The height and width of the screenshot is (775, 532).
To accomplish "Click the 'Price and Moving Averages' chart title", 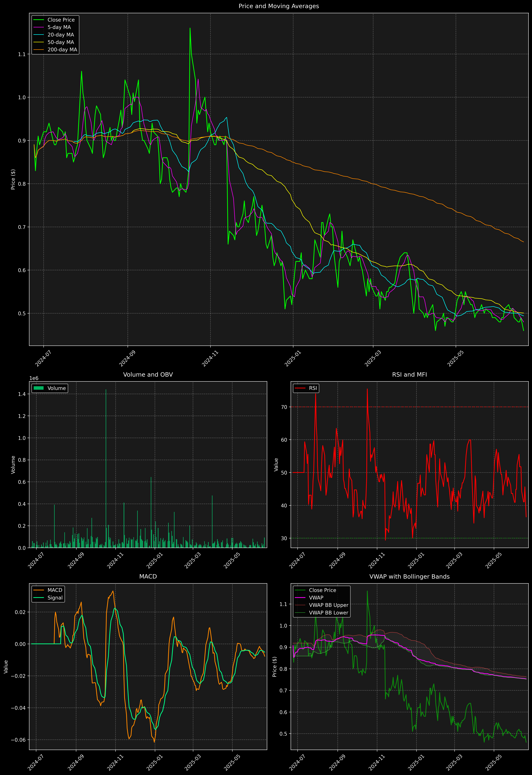I will click(279, 6).
